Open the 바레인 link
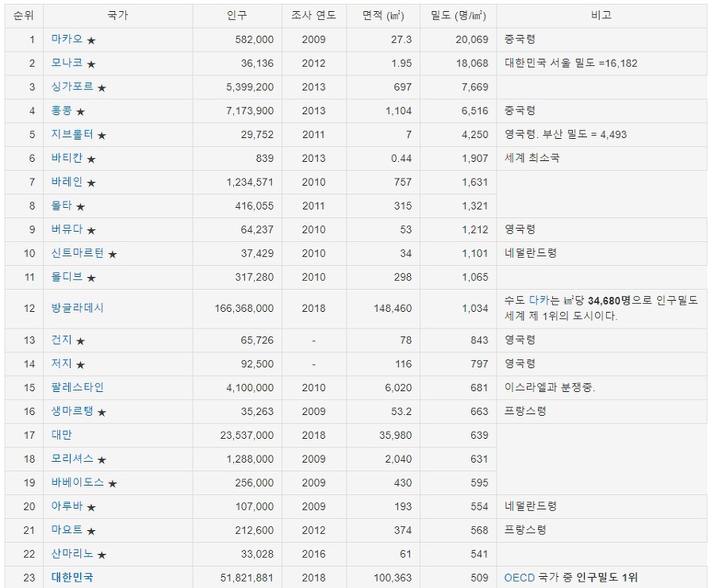The height and width of the screenshot is (588, 714). tap(67, 182)
